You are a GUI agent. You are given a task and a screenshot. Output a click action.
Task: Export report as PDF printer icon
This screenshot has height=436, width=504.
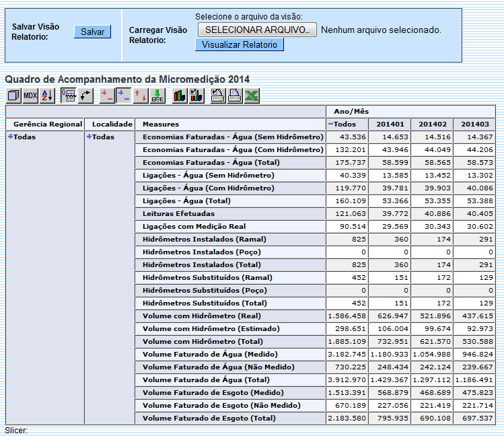click(x=234, y=96)
